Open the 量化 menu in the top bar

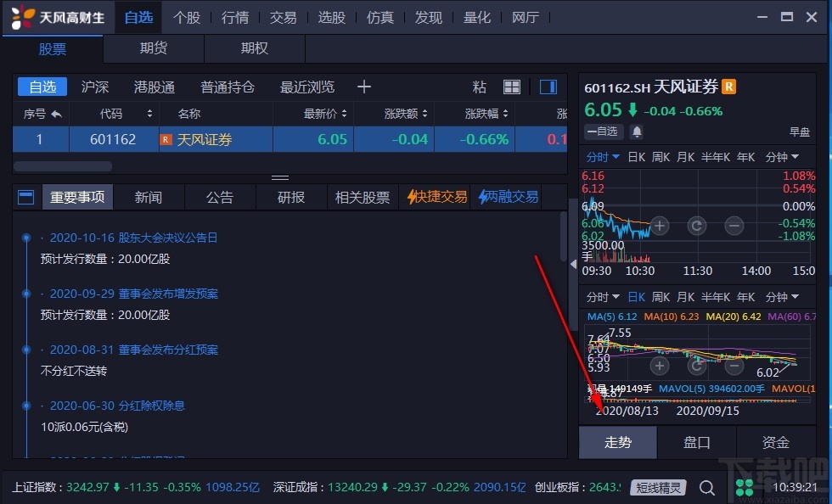coord(477,18)
